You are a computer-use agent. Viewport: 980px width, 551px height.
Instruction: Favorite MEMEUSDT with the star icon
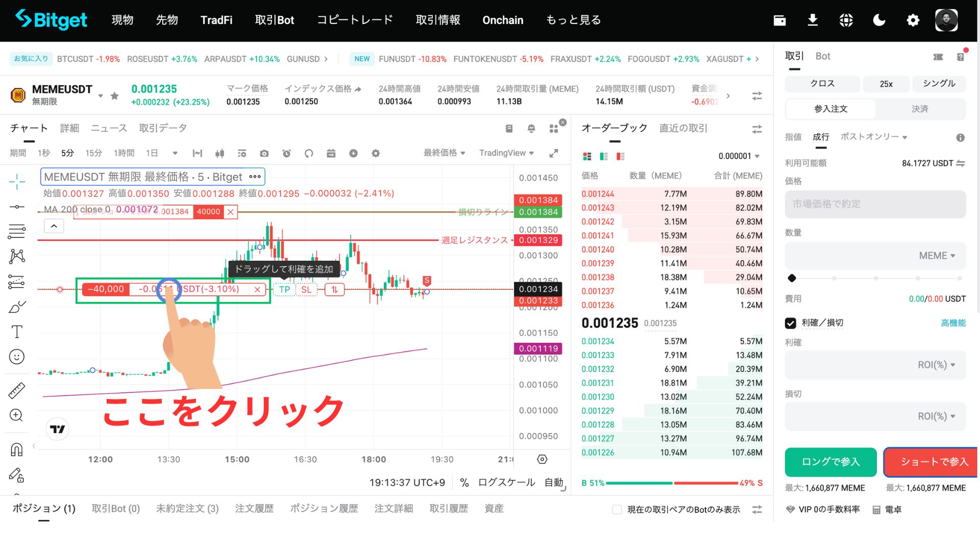pos(115,96)
